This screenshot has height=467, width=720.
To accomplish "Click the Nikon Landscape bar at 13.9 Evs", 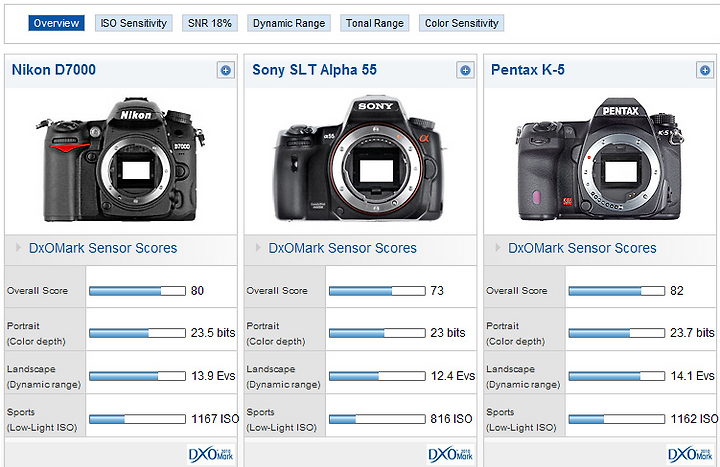I will (137, 377).
